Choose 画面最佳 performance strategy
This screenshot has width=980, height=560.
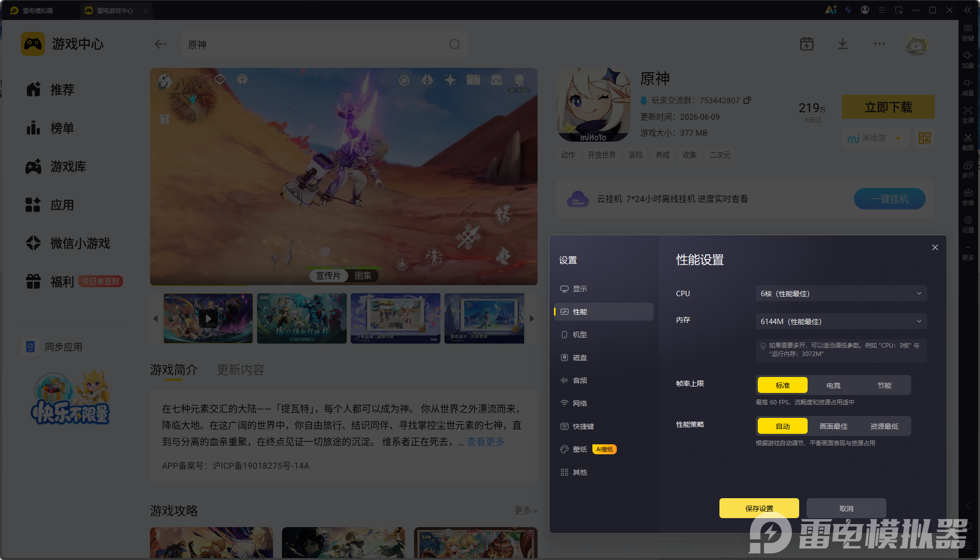coord(834,426)
